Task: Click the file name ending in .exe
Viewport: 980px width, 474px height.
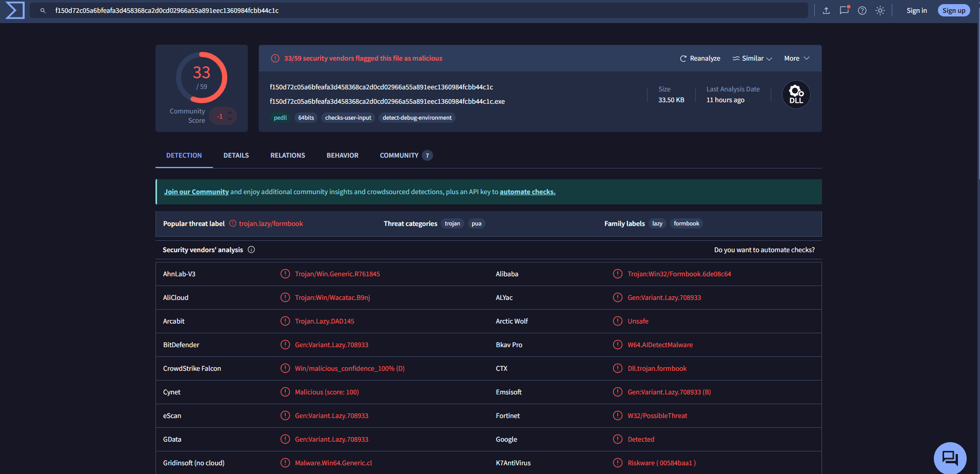Action: (387, 101)
